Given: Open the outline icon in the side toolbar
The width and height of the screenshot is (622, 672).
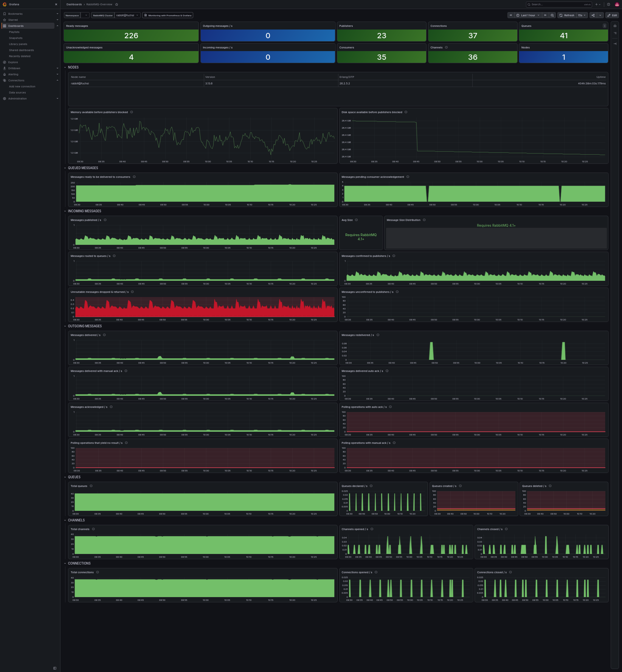Looking at the screenshot, I should tap(615, 33).
